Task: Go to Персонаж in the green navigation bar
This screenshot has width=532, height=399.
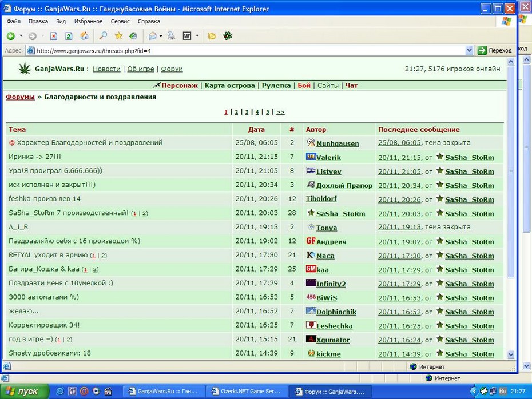Action: [x=180, y=85]
